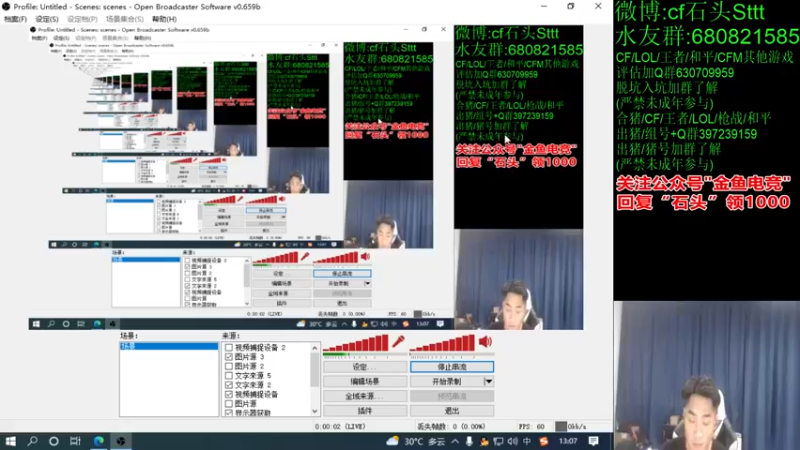Open the dropdown arrow beside 开始录制
The image size is (800, 450).
point(488,382)
